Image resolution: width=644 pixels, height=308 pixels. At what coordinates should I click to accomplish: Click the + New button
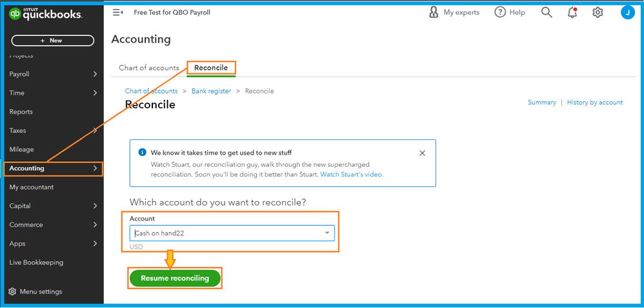point(52,41)
